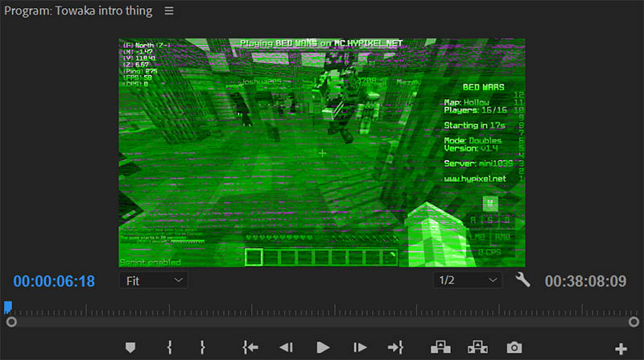
Task: Step forward one frame
Action: (360, 348)
